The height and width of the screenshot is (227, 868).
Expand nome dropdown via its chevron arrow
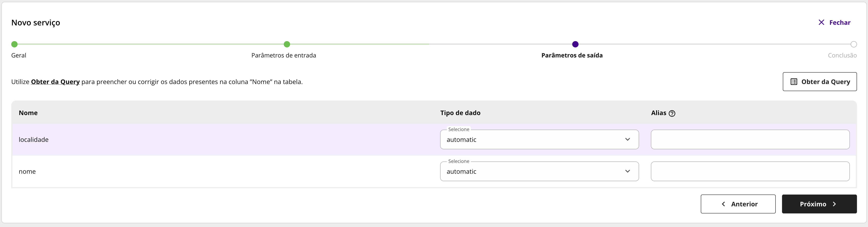point(627,172)
